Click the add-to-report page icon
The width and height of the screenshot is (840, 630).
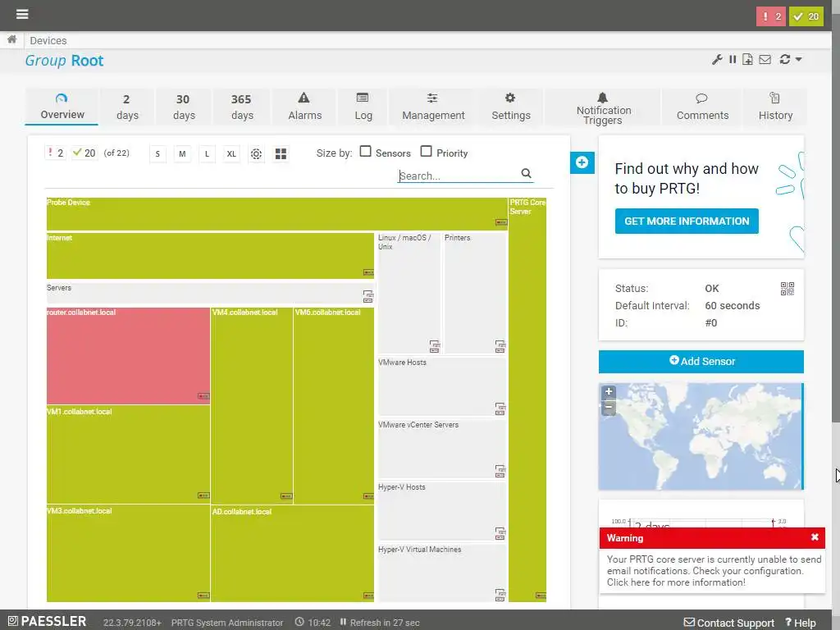click(747, 59)
